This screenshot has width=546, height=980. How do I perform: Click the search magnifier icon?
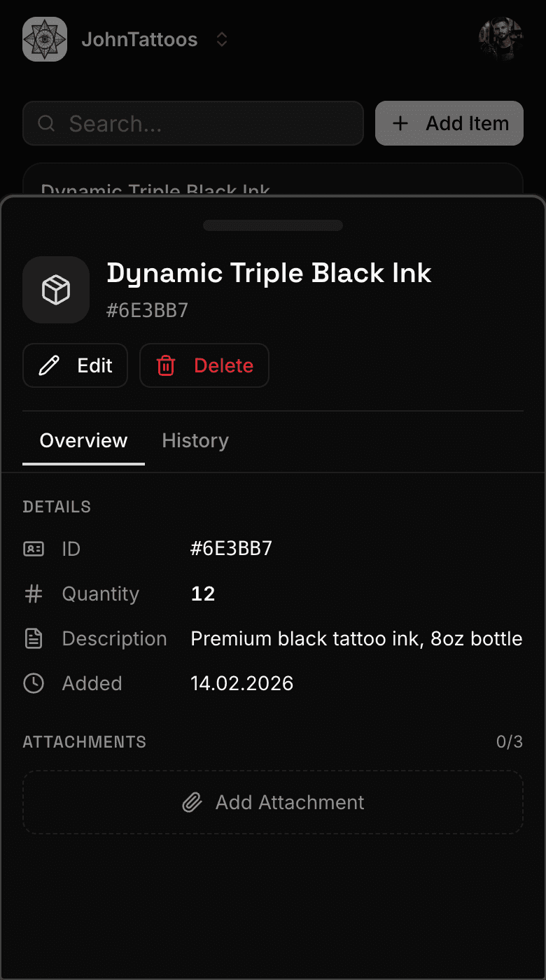[46, 124]
